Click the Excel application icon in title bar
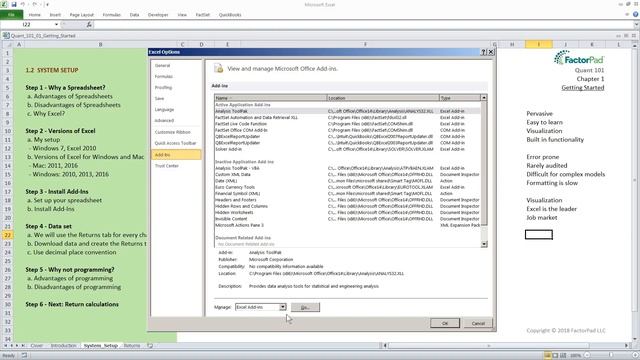 (4, 4)
